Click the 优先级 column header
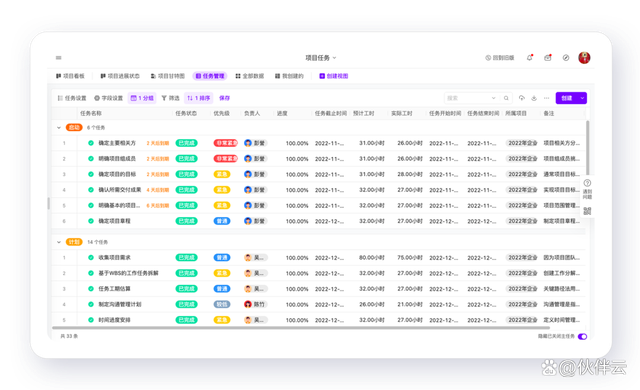Viewport: 640px width, 390px height. 221,113
